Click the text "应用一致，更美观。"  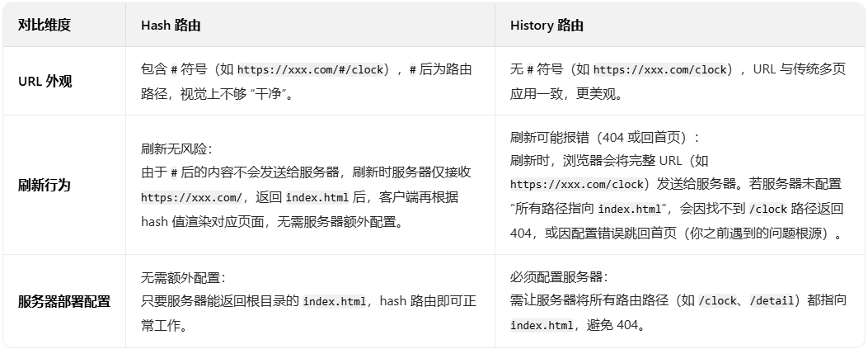567,93
